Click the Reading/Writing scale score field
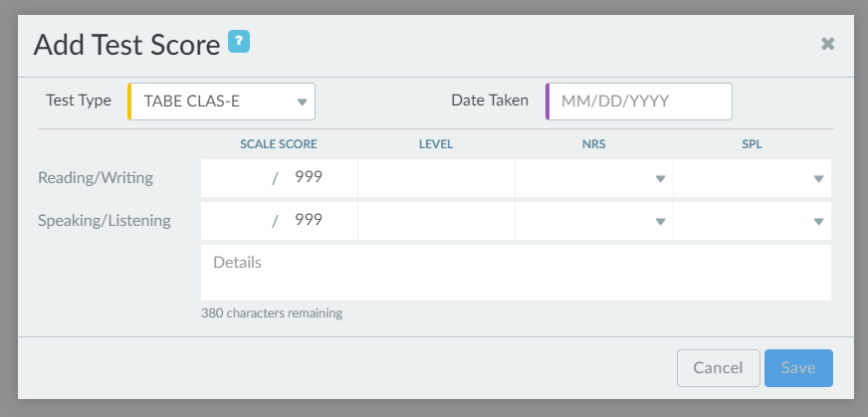The width and height of the screenshot is (868, 417). 235,178
